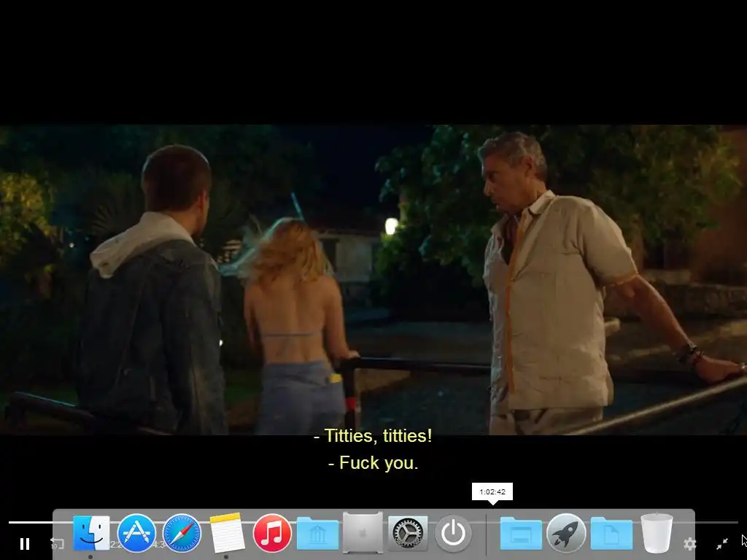Open System Preferences gear in dock

point(408,533)
